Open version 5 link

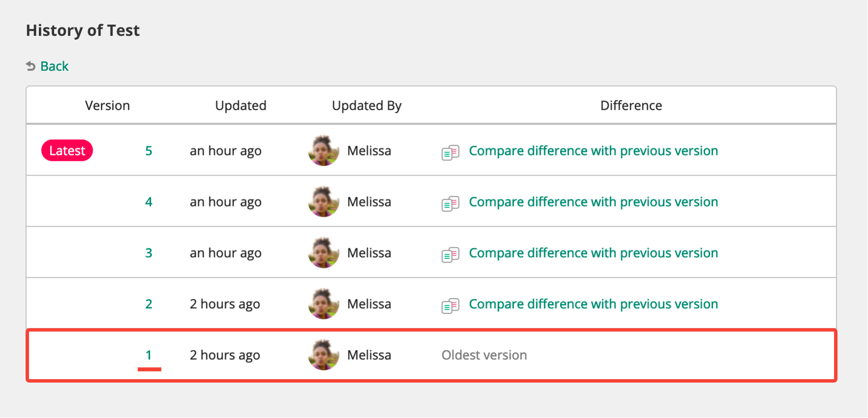(149, 151)
